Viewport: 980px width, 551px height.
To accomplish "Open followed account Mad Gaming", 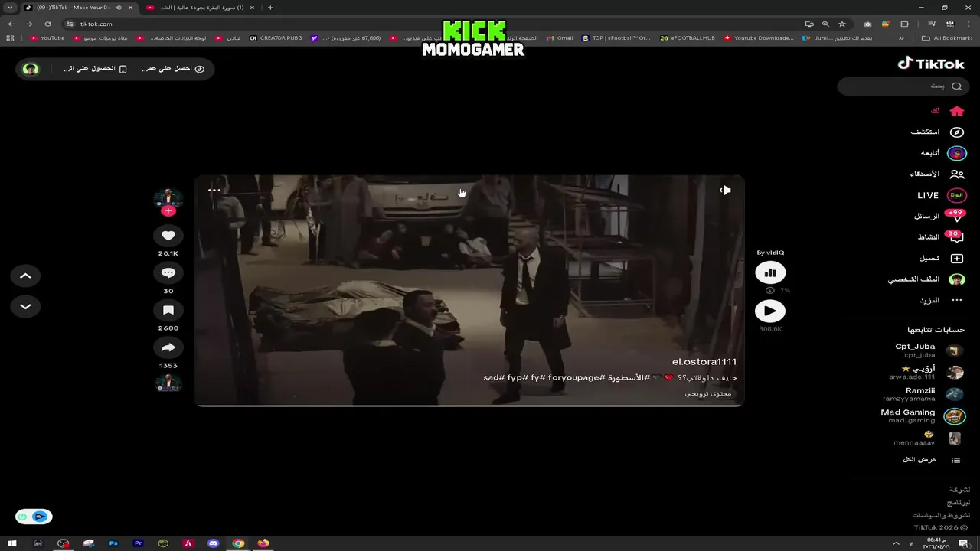I will pos(923,416).
